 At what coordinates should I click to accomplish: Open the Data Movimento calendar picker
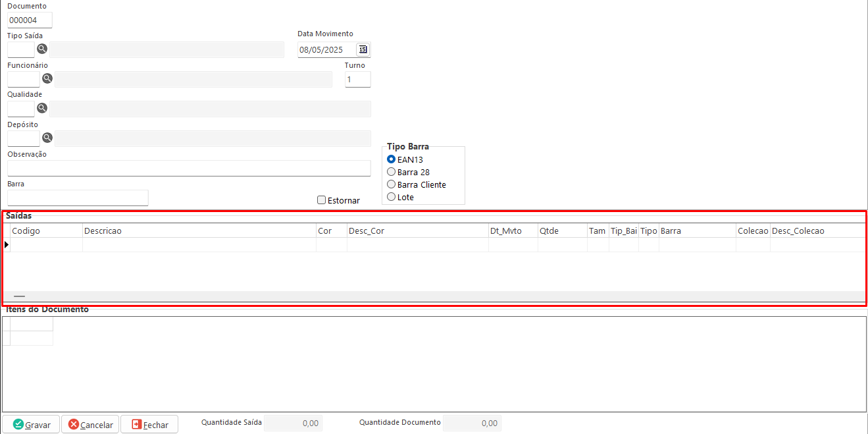pos(363,49)
